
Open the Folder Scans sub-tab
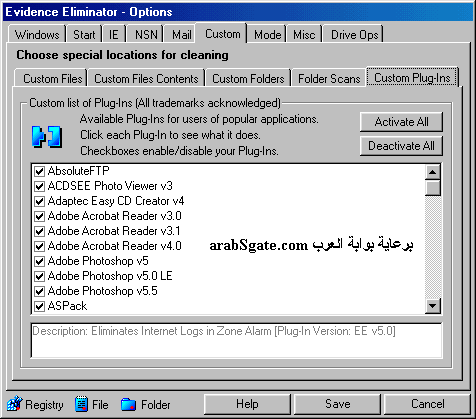(x=329, y=79)
